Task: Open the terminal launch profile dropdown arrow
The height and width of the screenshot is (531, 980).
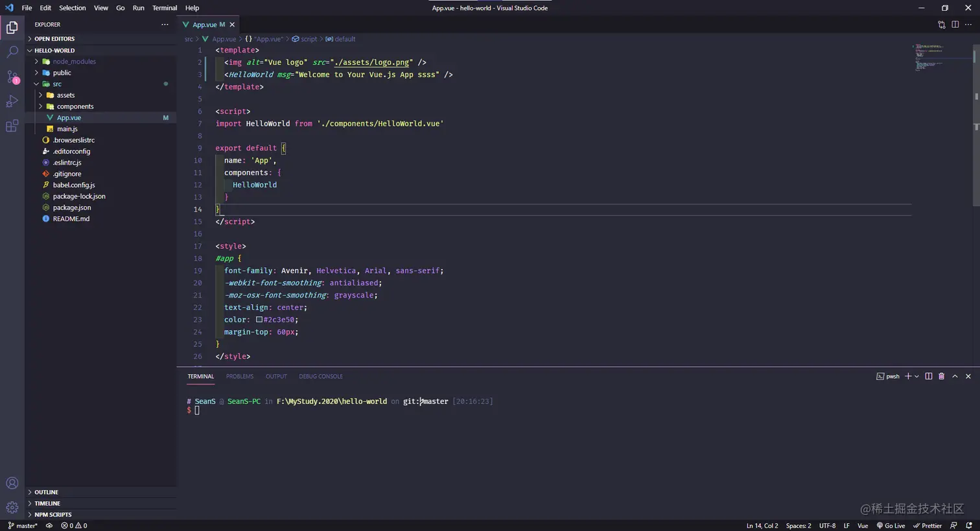Action: (916, 376)
